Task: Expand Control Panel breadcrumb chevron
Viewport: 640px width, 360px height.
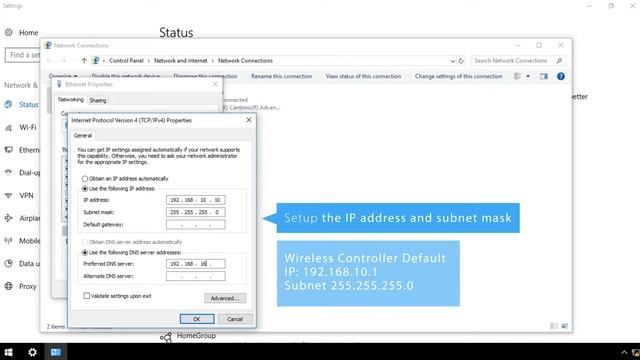Action: 149,61
